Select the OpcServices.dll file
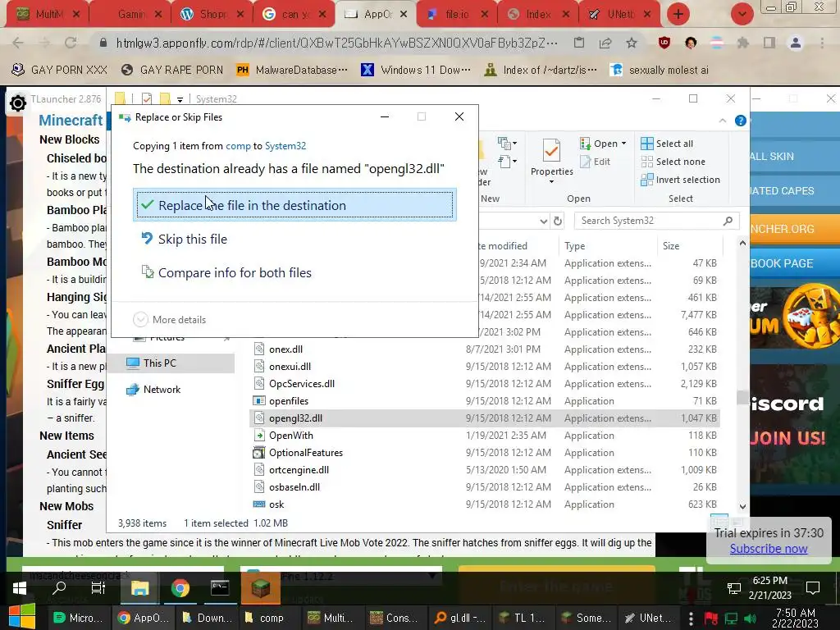Screen dimensions: 840x630 tap(302, 384)
